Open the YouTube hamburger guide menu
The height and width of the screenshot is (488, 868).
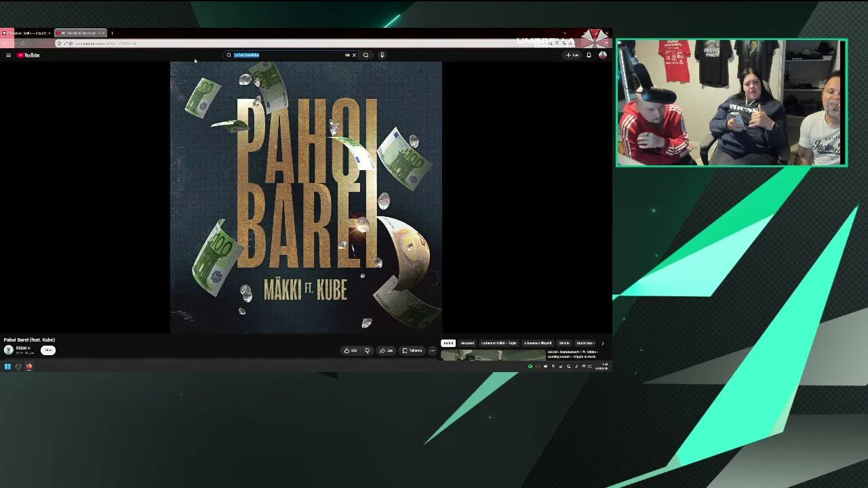8,55
